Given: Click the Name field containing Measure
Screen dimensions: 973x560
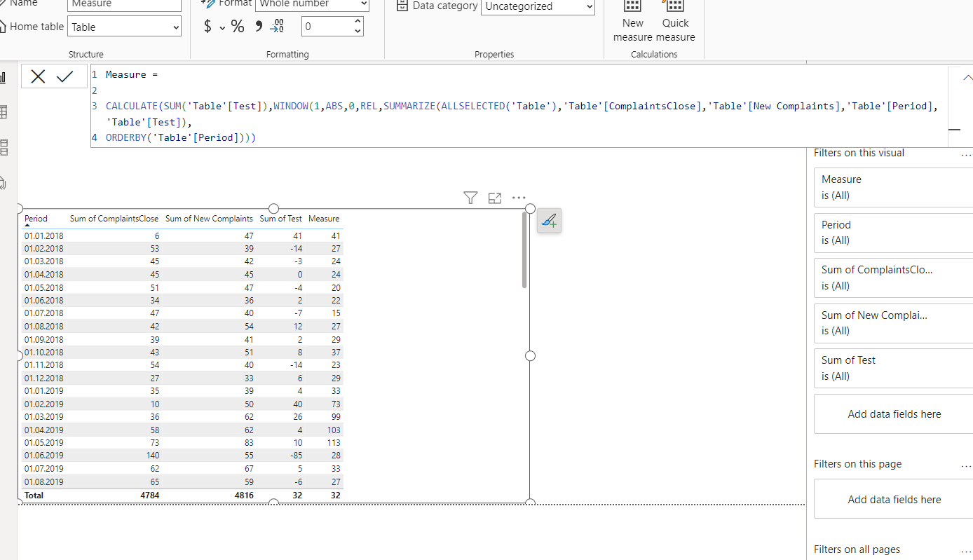Looking at the screenshot, I should (125, 4).
